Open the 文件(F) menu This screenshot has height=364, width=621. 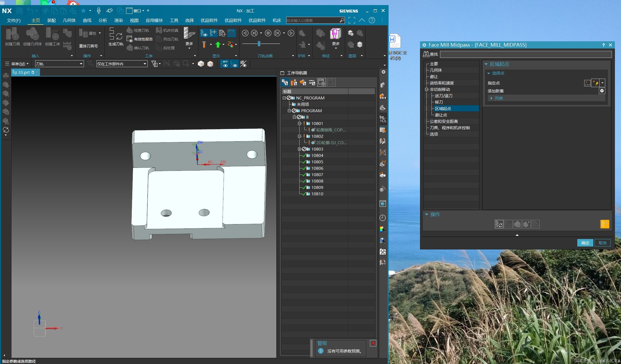coord(14,20)
